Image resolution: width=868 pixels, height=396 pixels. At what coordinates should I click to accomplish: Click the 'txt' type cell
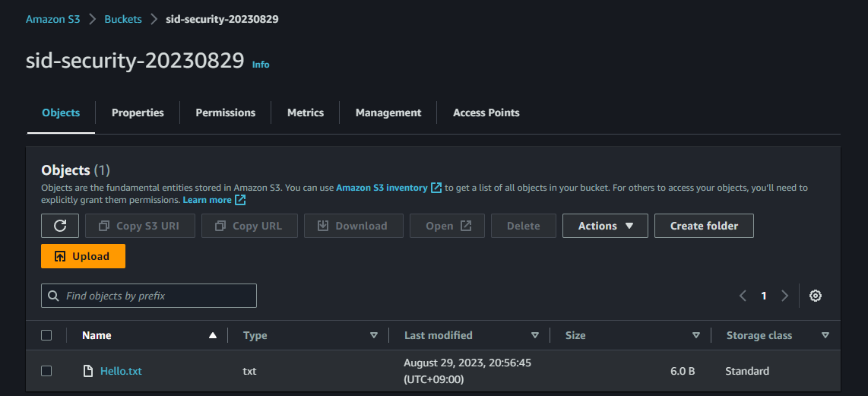[x=249, y=371]
